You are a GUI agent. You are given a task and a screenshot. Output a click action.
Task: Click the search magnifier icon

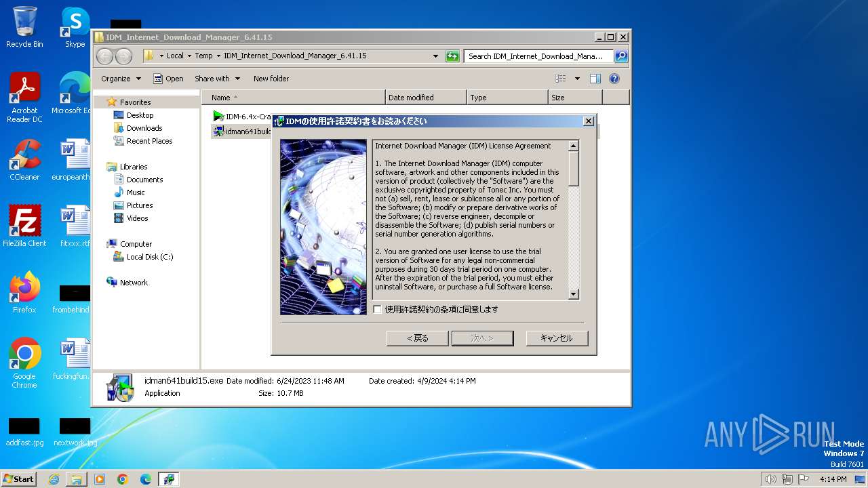(x=621, y=56)
